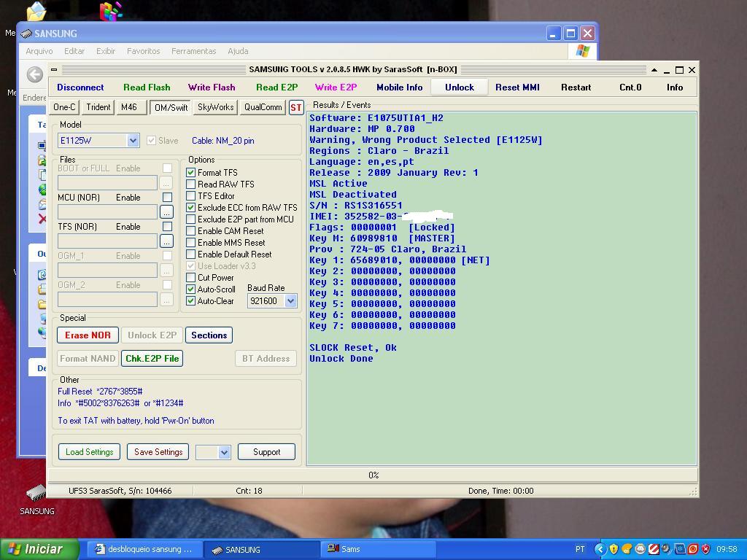Select the Trident tab
The image size is (747, 560).
point(98,107)
